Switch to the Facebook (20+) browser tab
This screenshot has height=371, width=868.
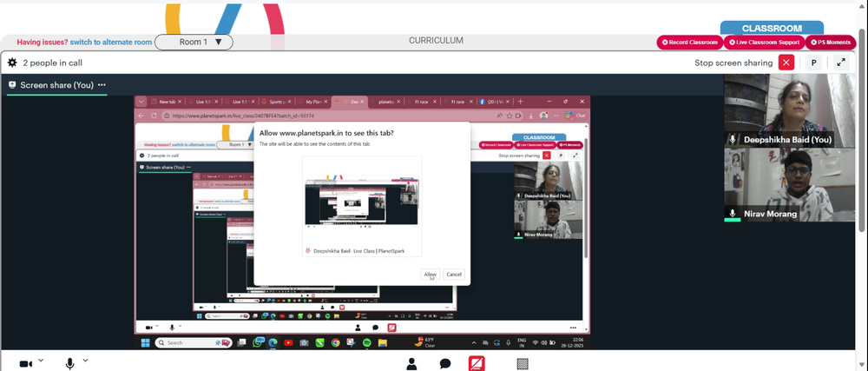495,102
